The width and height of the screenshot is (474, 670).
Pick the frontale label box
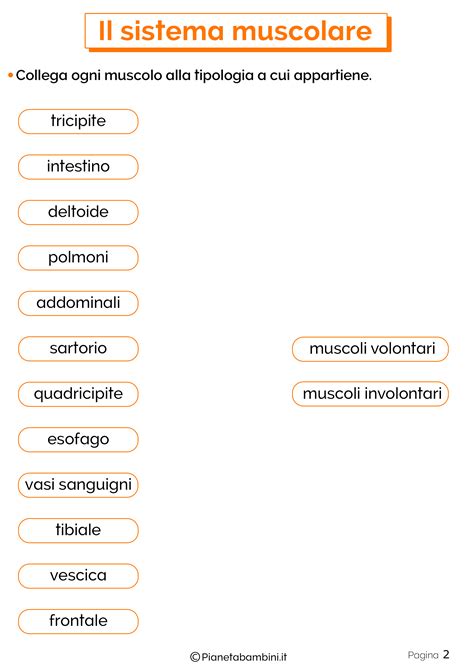coord(78,621)
